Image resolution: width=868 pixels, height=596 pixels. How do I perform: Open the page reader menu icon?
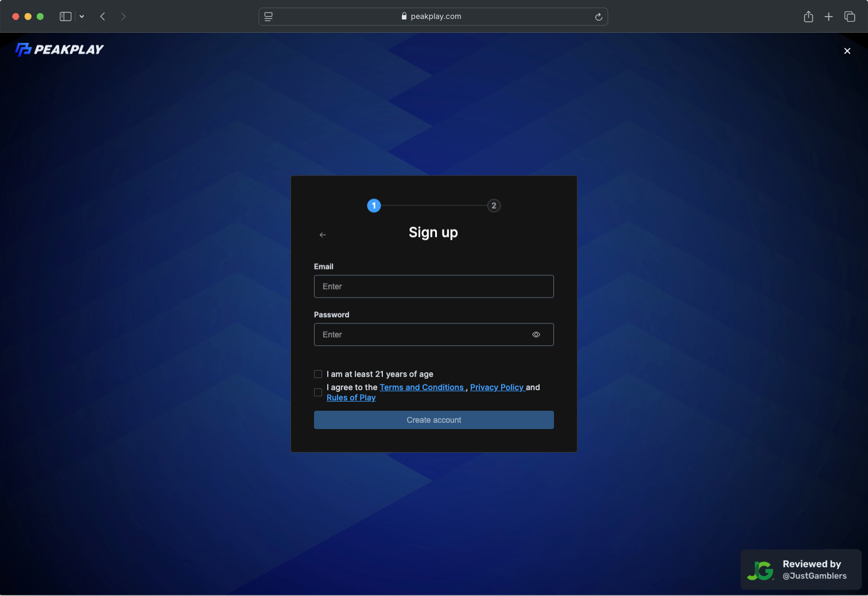click(268, 17)
